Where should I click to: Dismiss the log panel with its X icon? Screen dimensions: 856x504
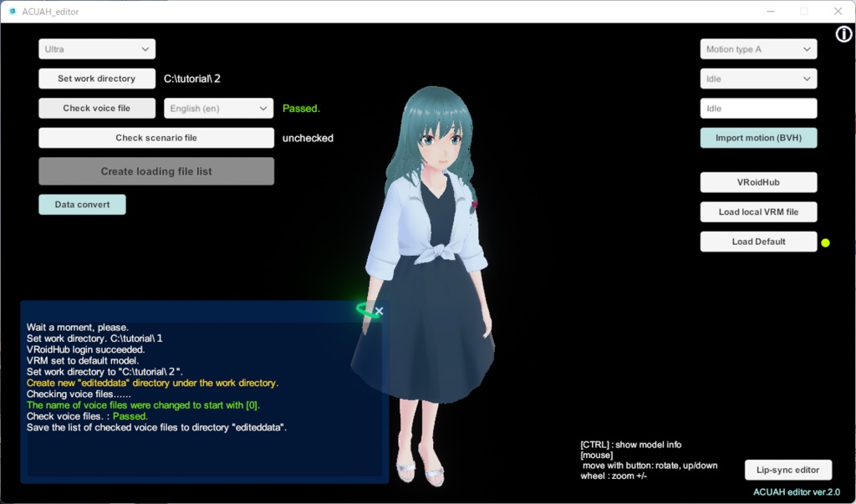pos(379,310)
